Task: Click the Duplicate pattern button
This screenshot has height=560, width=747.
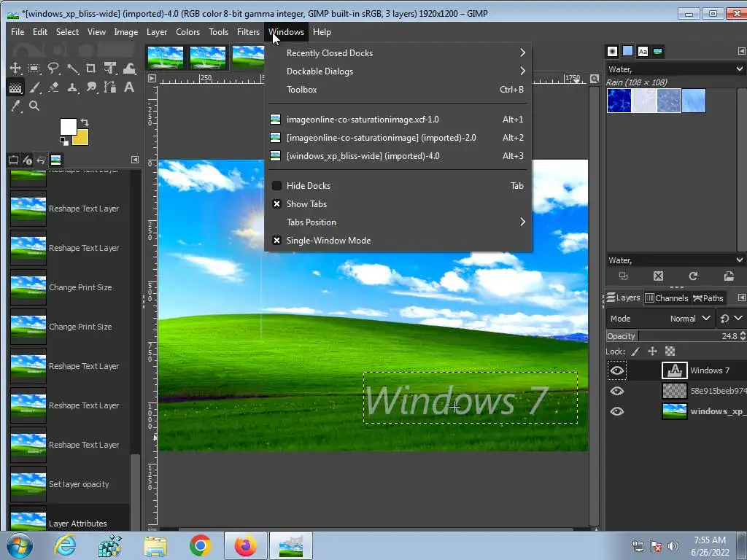Action: 623,276
